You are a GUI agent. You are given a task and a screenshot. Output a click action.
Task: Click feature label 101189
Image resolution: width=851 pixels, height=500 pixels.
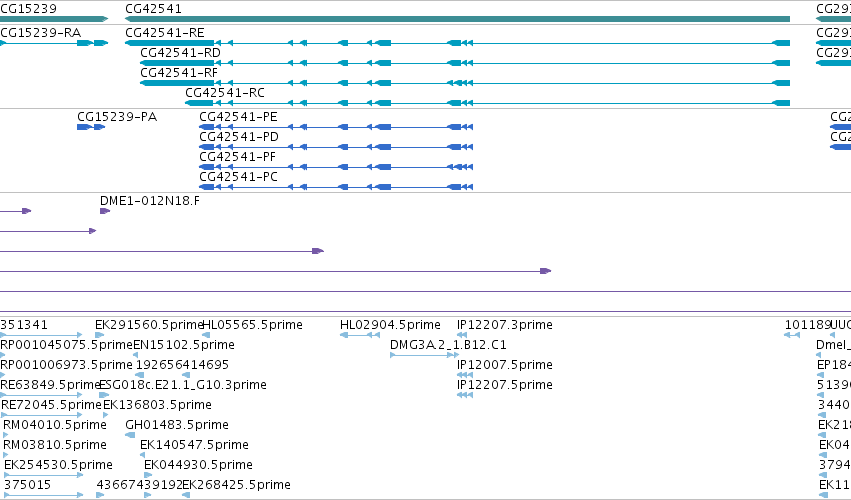(808, 325)
